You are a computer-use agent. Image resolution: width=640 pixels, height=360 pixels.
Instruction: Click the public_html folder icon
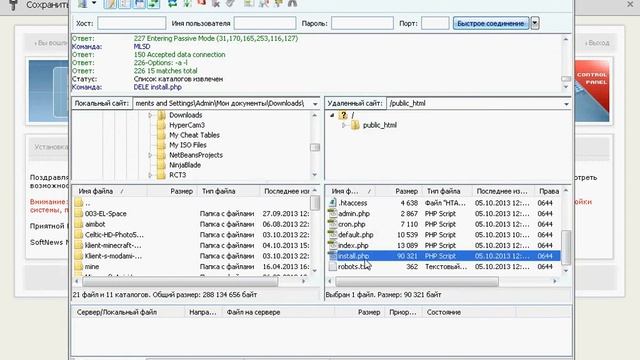click(356, 125)
